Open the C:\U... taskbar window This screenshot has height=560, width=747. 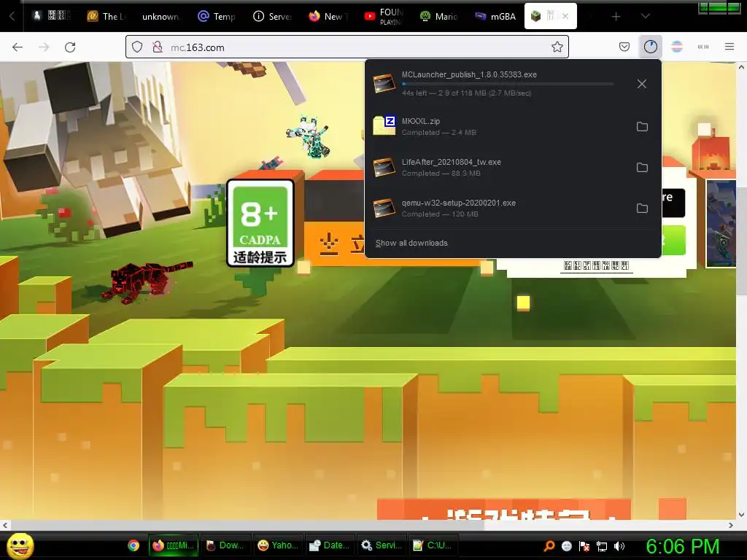coord(433,545)
